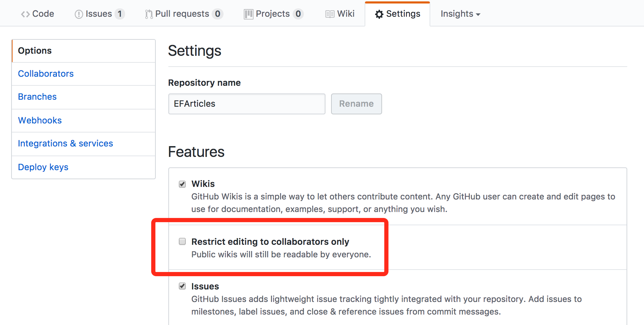Click the Issues count badge
The width and height of the screenshot is (644, 325).
coord(120,14)
